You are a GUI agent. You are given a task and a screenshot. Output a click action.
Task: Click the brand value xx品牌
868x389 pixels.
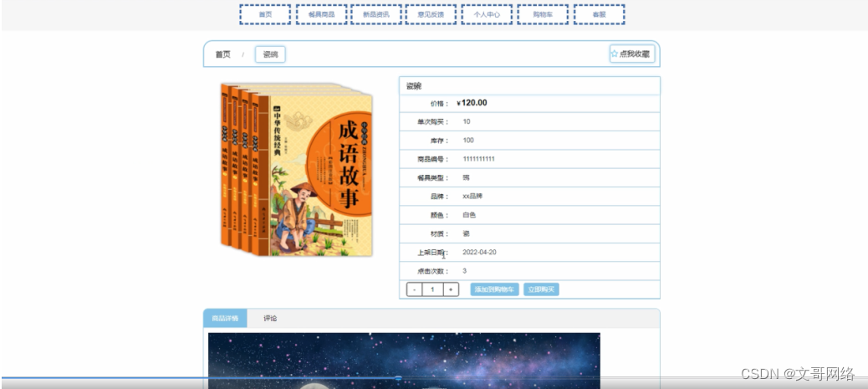click(472, 196)
